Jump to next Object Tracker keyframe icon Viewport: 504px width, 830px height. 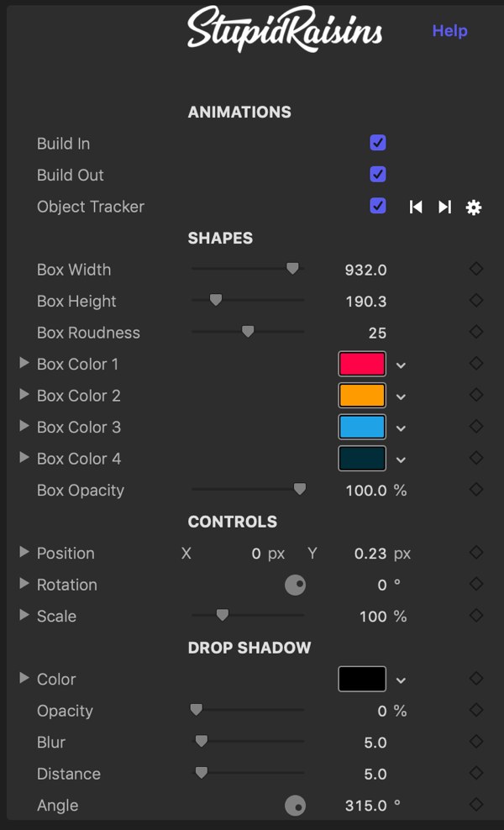click(x=444, y=207)
